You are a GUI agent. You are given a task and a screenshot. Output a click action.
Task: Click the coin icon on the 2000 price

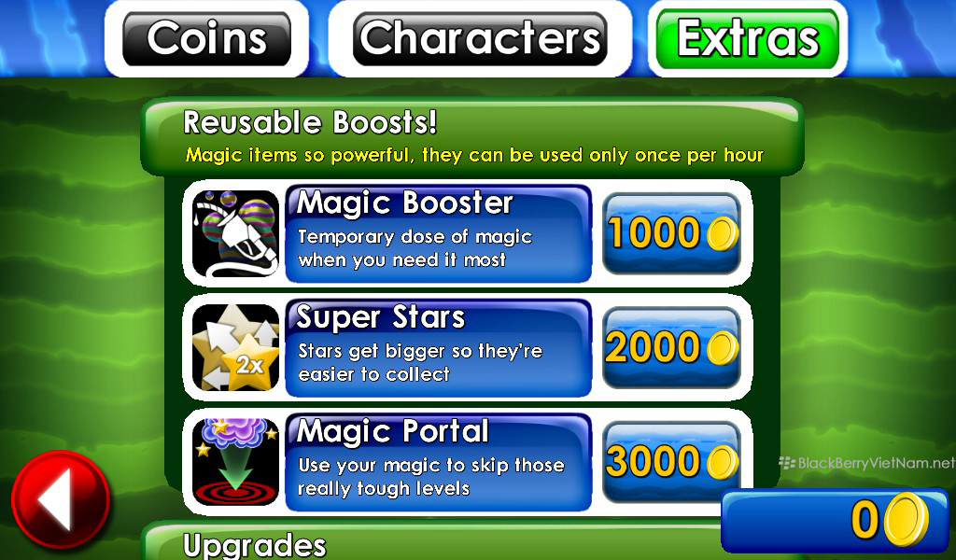pos(723,348)
